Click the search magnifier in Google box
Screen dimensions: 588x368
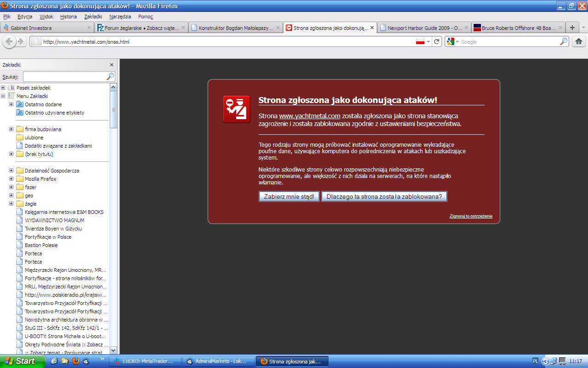coord(564,41)
